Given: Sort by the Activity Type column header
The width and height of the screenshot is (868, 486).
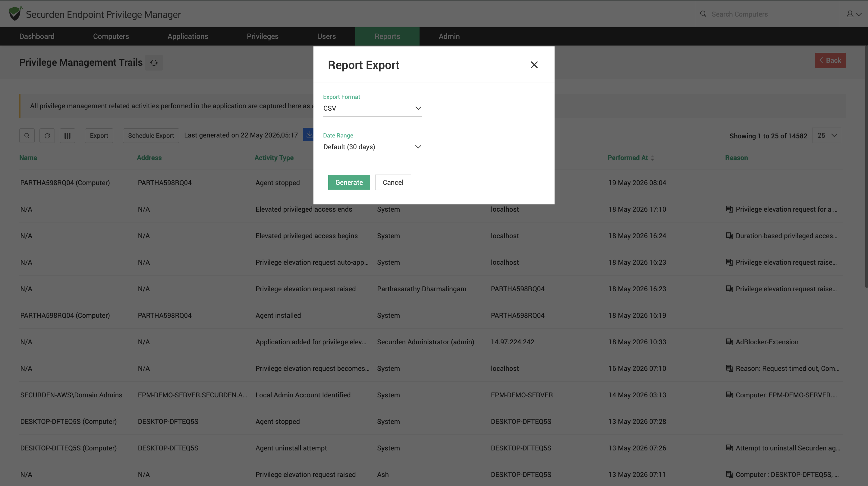Looking at the screenshot, I should [274, 158].
